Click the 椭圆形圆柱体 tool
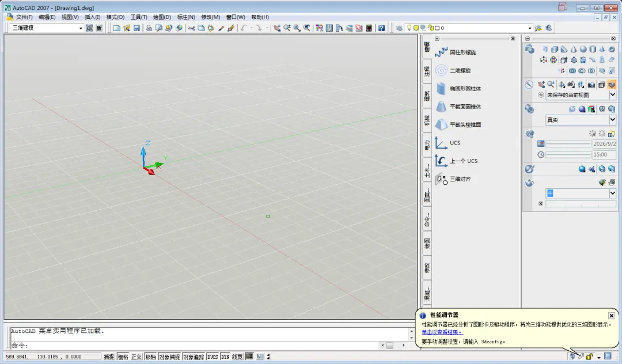The image size is (622, 364). 458,89
